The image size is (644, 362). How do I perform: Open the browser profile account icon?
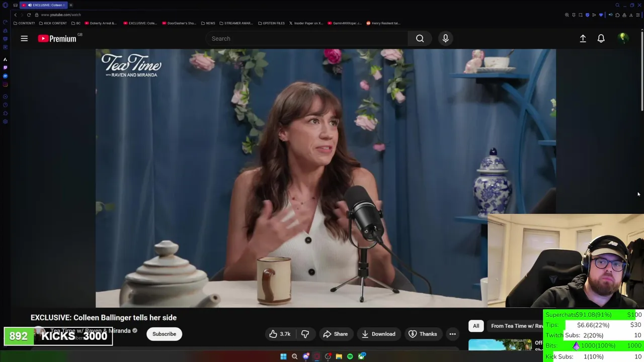[624, 15]
